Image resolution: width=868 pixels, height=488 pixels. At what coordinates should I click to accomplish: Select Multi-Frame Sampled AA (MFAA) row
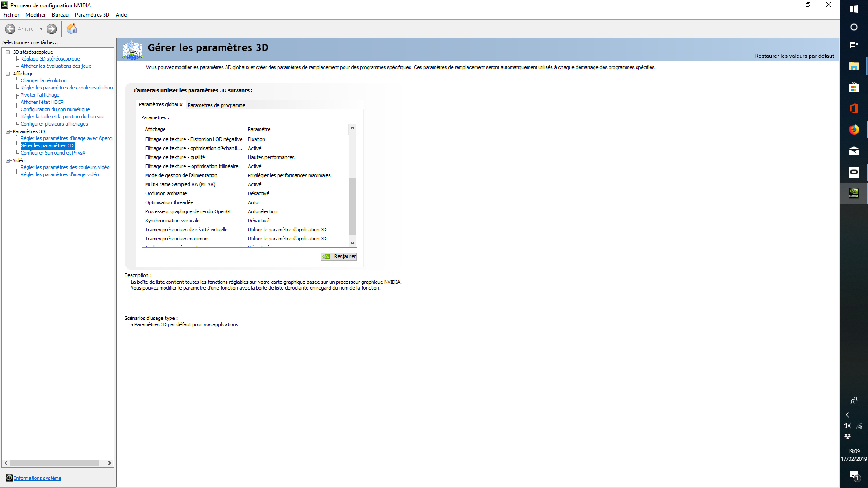(245, 184)
